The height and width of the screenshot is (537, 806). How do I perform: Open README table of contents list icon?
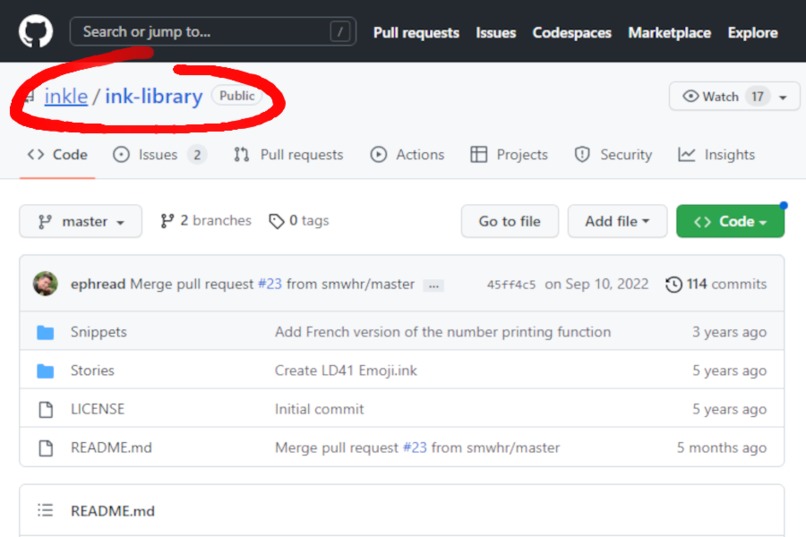point(45,510)
